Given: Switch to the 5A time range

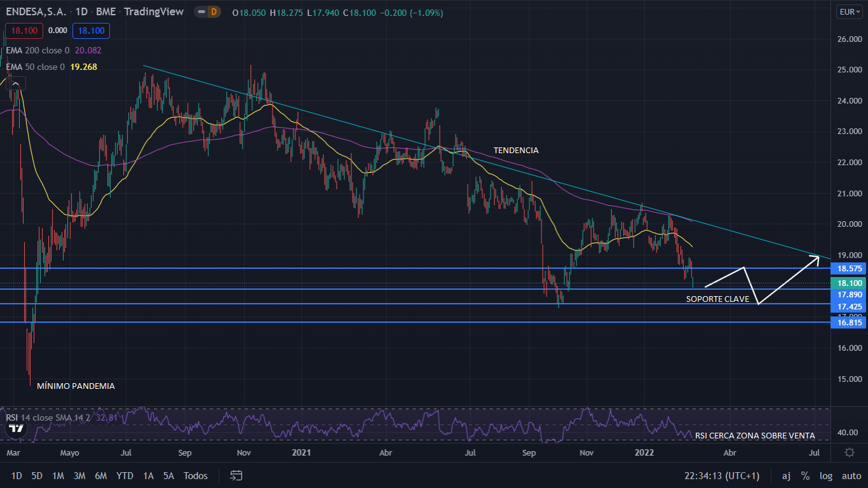Looking at the screenshot, I should click(168, 475).
